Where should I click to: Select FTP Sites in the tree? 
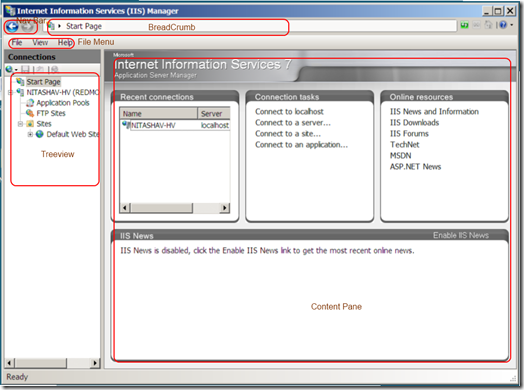(51, 113)
